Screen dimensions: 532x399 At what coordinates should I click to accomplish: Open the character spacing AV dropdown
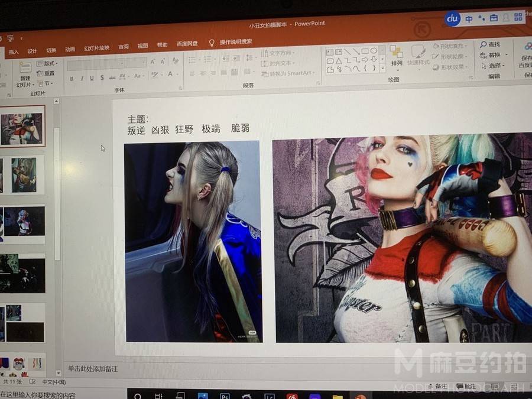[x=123, y=77]
